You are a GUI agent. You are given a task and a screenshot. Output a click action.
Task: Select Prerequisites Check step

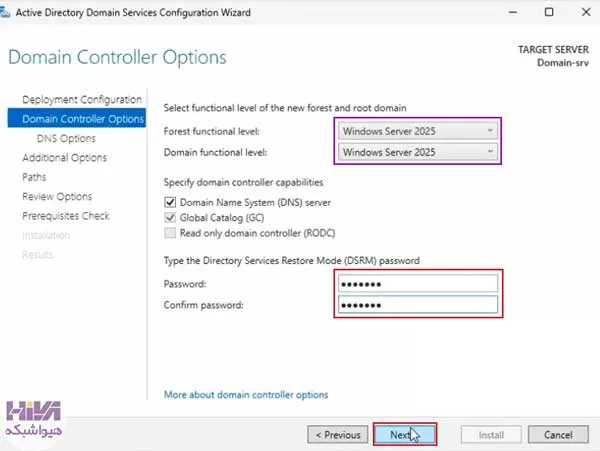(66, 216)
